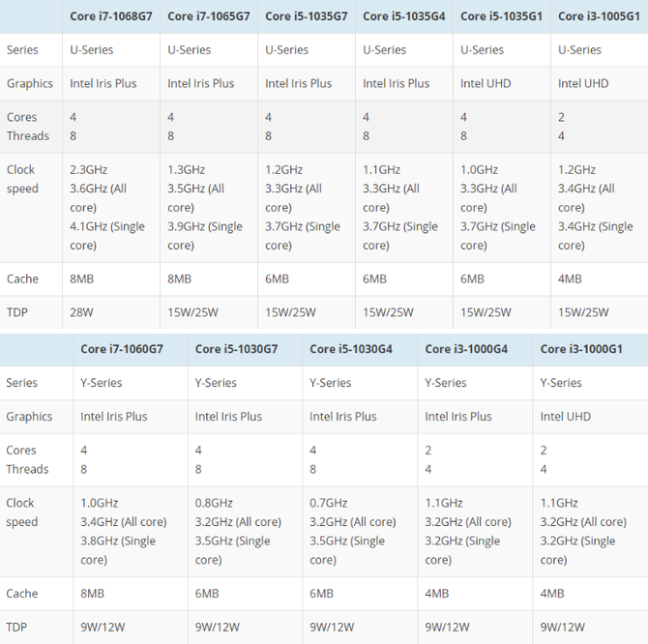Select the Graphics row label in the second table
The image size is (648, 644).
click(x=37, y=417)
